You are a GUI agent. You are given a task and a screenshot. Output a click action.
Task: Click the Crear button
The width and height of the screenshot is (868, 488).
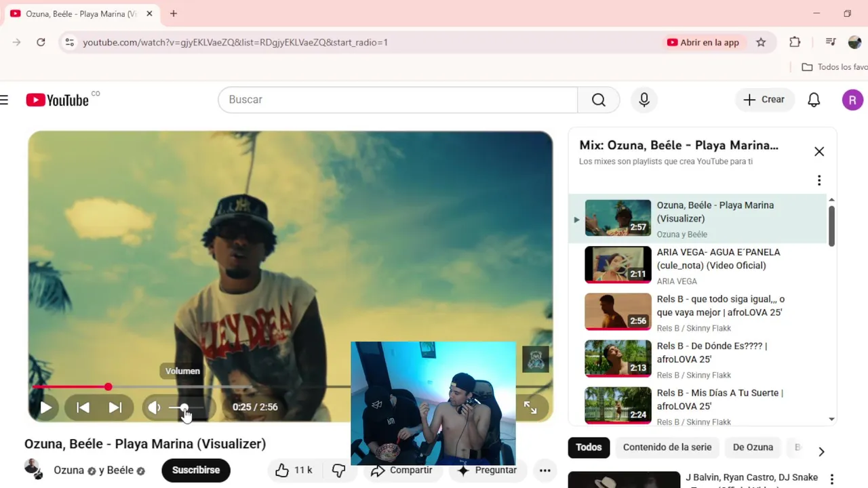764,100
